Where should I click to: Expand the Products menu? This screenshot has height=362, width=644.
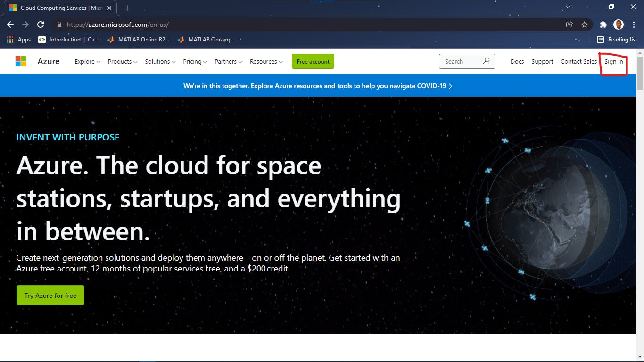pyautogui.click(x=123, y=61)
